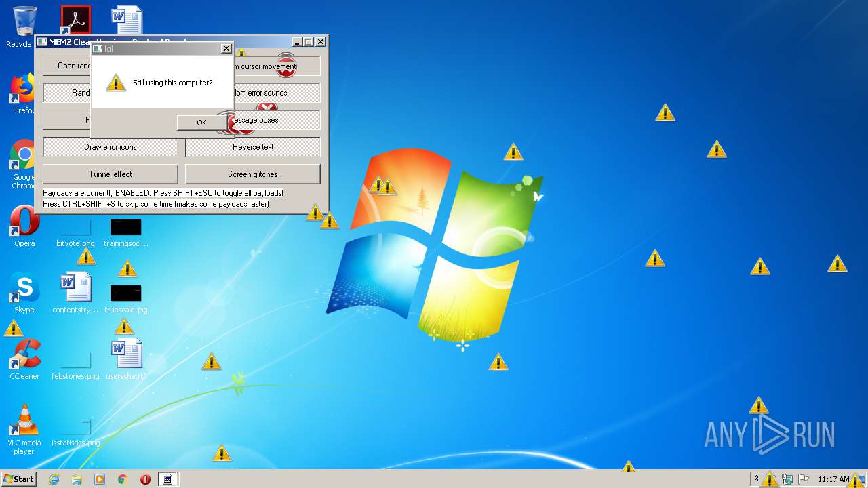Select the truescale.jpg file thumbnail
This screenshot has width=868, height=488.
(126, 299)
